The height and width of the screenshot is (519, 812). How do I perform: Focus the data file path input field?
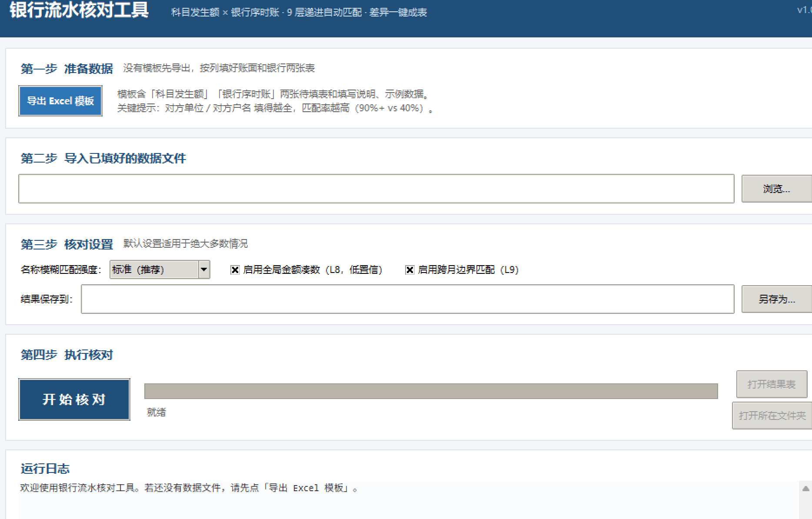(x=376, y=189)
